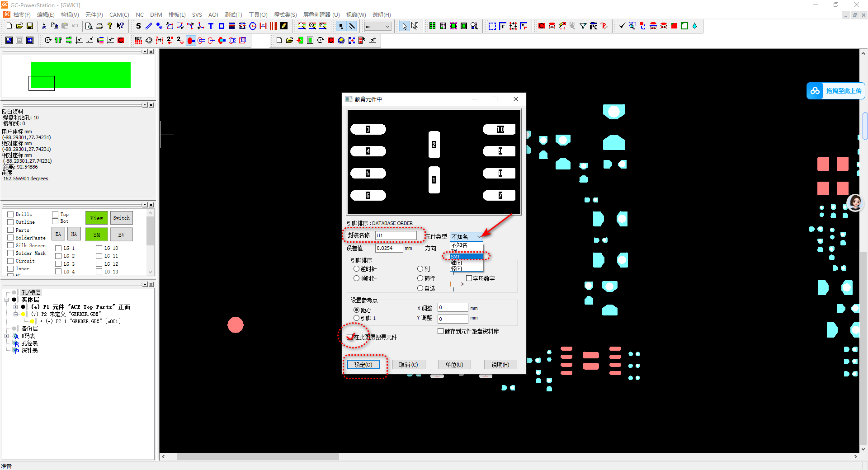The width and height of the screenshot is (868, 470).
Task: Toggle the Outline layer checkbox
Action: [10, 222]
